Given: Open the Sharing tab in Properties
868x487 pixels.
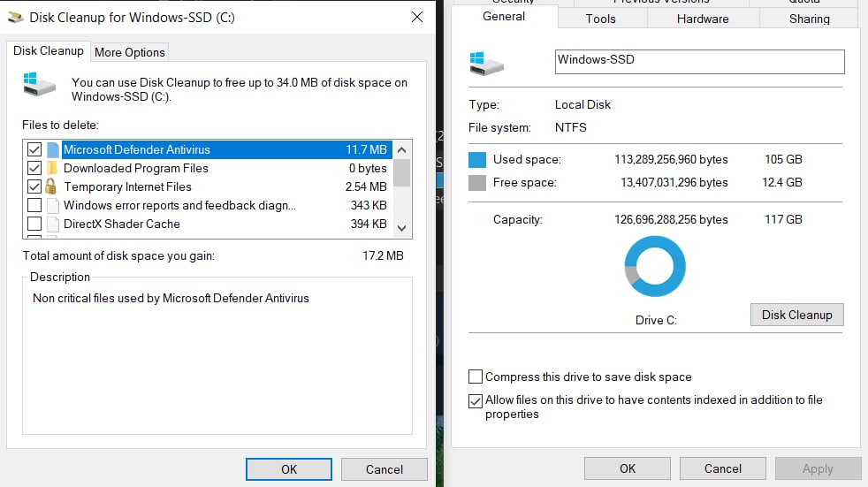Looking at the screenshot, I should coord(810,19).
